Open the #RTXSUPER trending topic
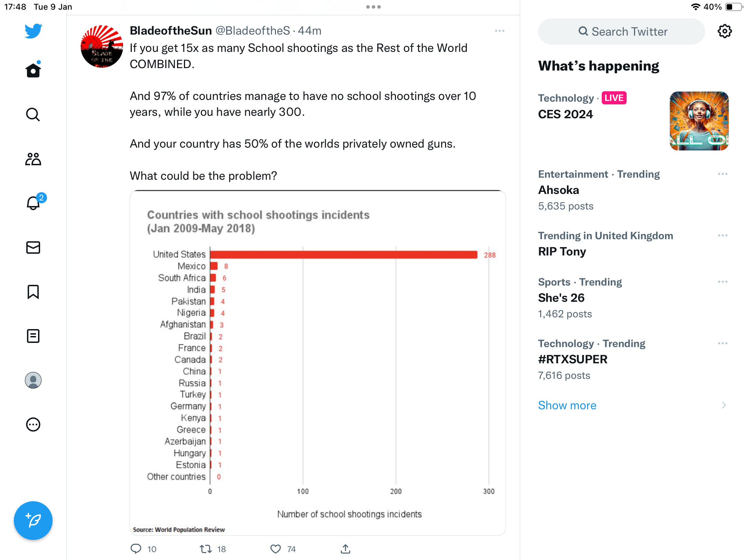The image size is (747, 560). (573, 360)
